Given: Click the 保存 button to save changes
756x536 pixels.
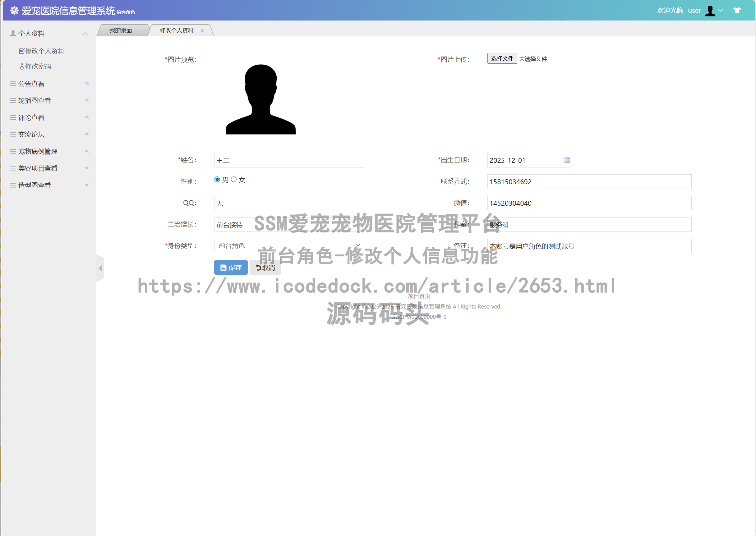Looking at the screenshot, I should [x=230, y=267].
